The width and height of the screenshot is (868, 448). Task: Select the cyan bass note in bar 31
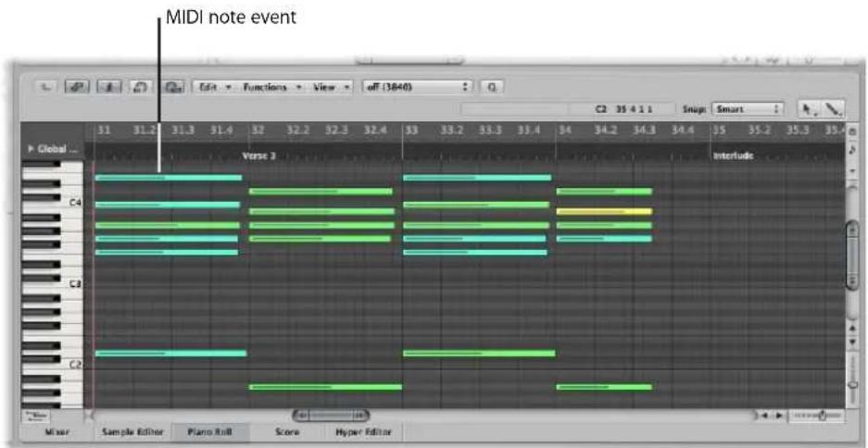click(x=170, y=354)
